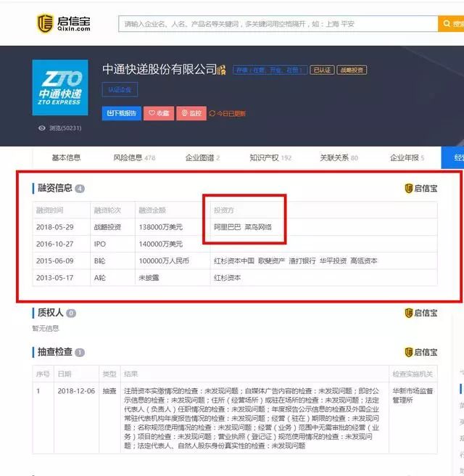Click the 暂无信息 text under 质权人
The width and height of the screenshot is (464, 476).
click(46, 329)
